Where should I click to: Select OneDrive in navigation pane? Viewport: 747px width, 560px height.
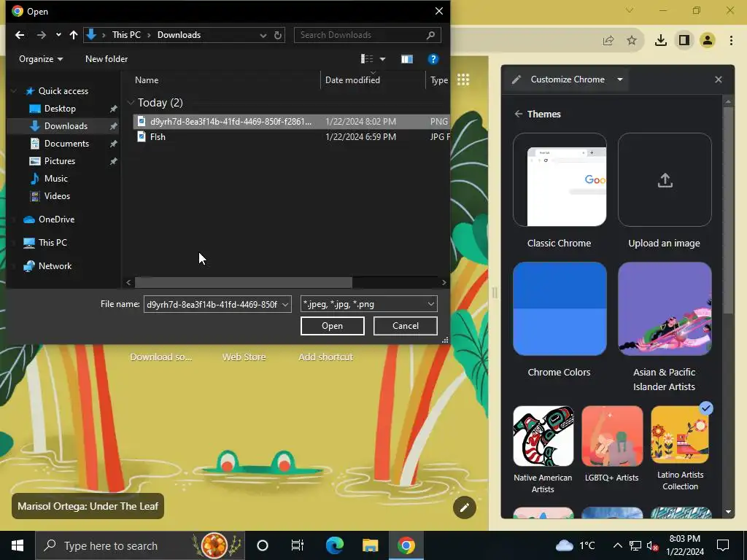56,219
